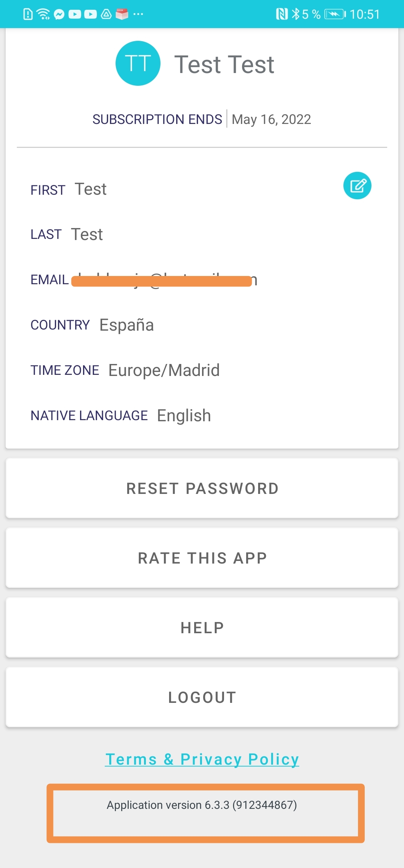This screenshot has width=404, height=868.
Task: Tap the English native language value
Action: pyautogui.click(x=184, y=416)
